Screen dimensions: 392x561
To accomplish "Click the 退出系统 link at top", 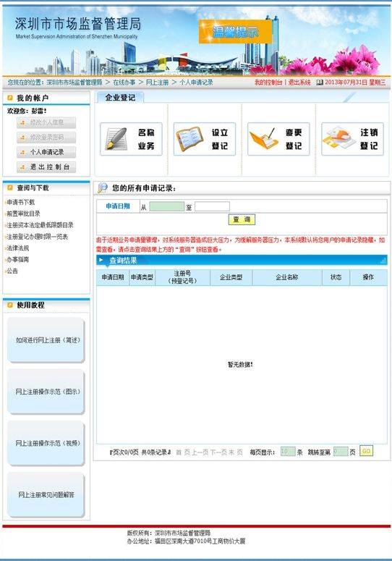I will 299,83.
